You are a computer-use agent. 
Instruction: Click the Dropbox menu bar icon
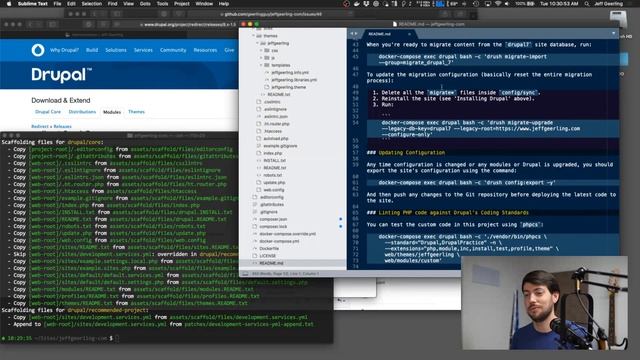366,4
